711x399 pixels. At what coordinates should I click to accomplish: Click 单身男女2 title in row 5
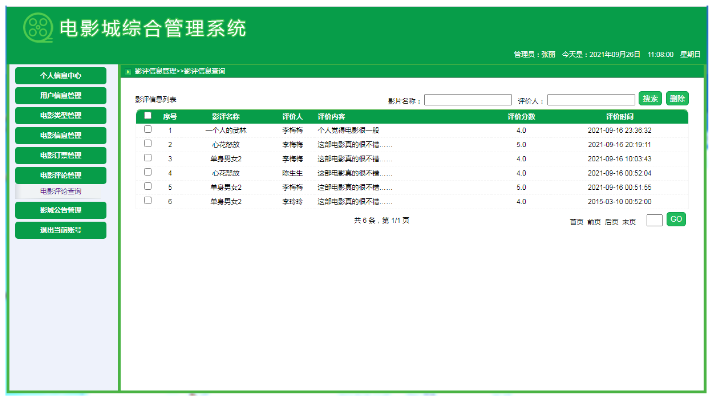[226, 188]
